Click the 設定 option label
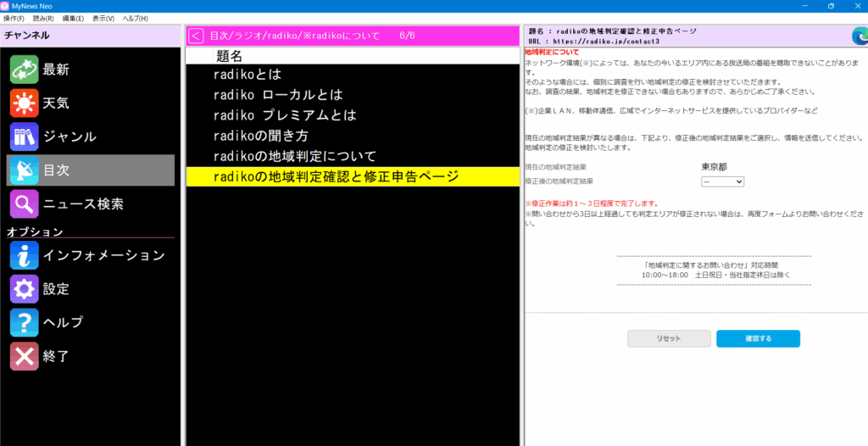The height and width of the screenshot is (446, 868). [56, 288]
